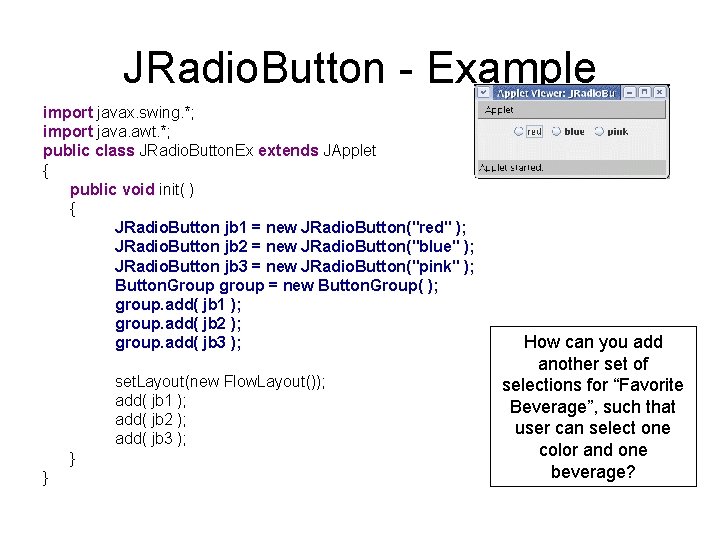Click the 'import java.awt.*;' line
Screen dimensions: 720x540
pos(107,132)
